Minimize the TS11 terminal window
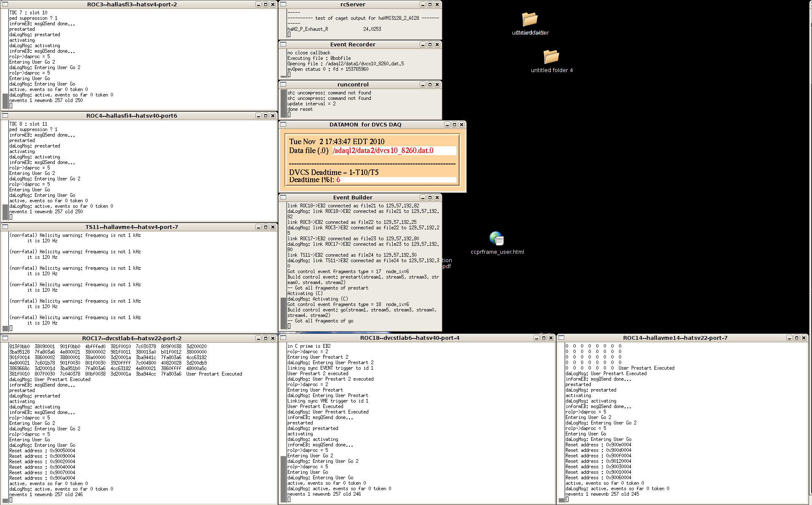Viewport: 812px width, 505px height. click(x=258, y=227)
